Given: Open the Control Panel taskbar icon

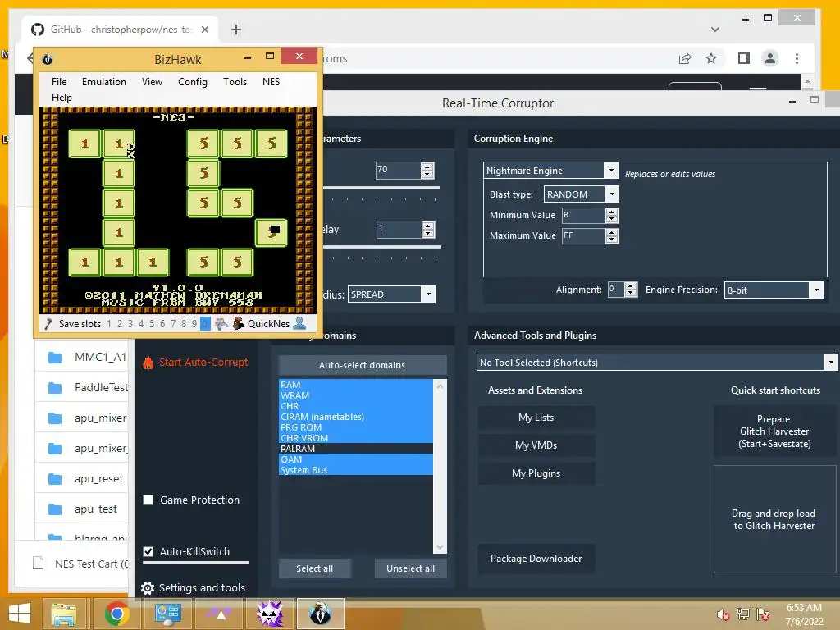Looking at the screenshot, I should point(167,614).
